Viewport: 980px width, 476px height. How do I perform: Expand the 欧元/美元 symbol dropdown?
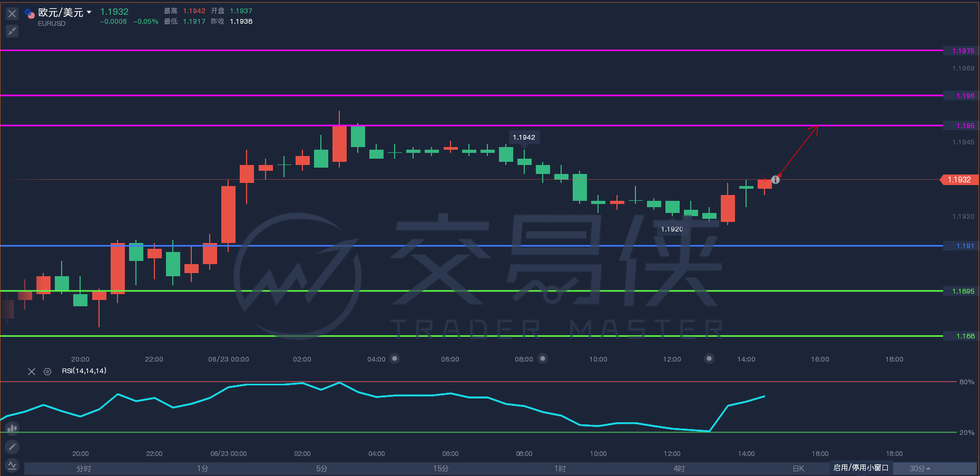(x=89, y=12)
